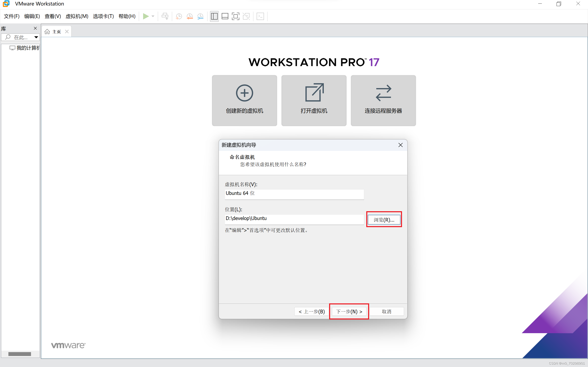Open the 虚拟机(M) menu
The height and width of the screenshot is (367, 588).
pos(77,16)
